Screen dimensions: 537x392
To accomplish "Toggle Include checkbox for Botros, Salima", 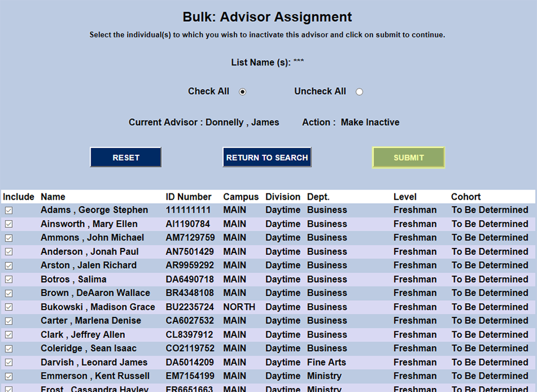I will [x=8, y=279].
